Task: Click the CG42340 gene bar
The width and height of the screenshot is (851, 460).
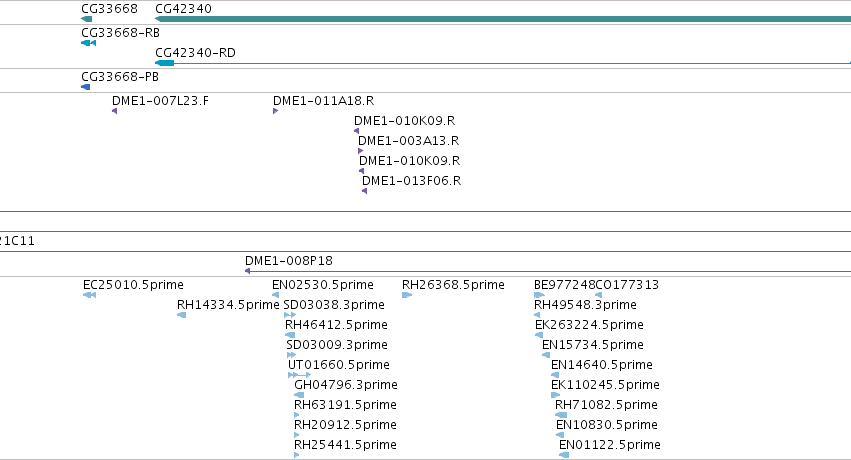Action: click(503, 19)
